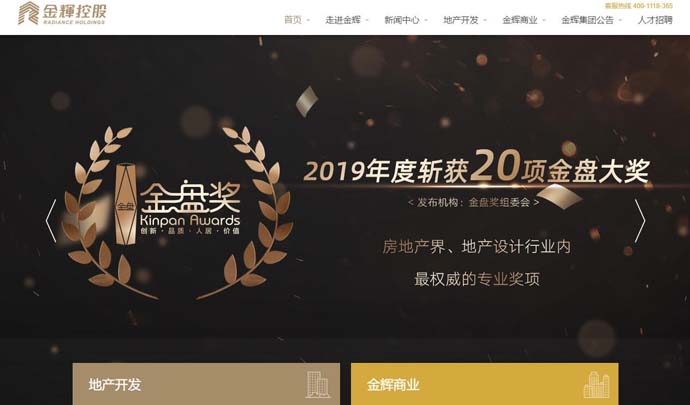This screenshot has width=690, height=405.
Task: Click the Kinpan Awards laurel emblem
Action: 177,213
